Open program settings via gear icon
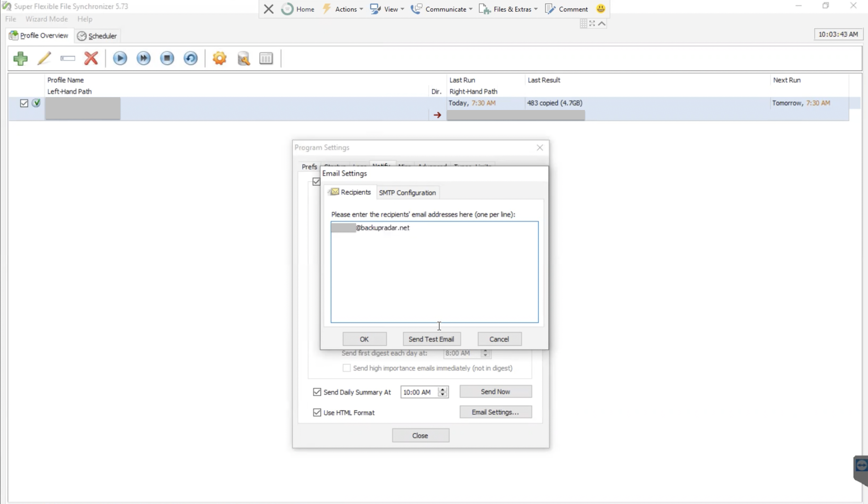The width and height of the screenshot is (868, 504). click(219, 58)
